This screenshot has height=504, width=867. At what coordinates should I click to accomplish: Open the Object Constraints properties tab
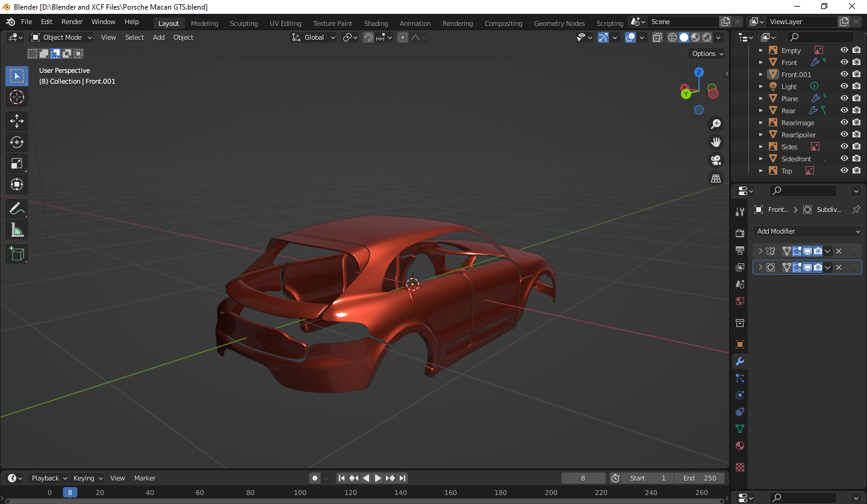[x=740, y=412]
